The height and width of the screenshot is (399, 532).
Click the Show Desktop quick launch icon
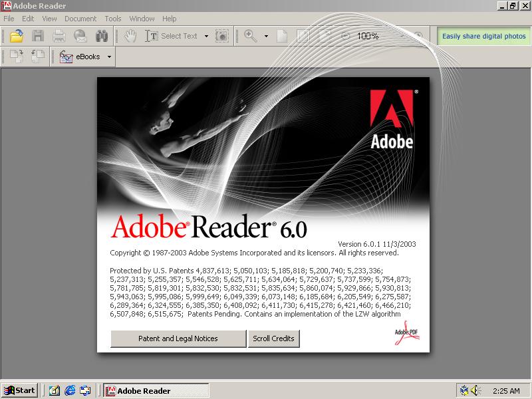[55, 390]
